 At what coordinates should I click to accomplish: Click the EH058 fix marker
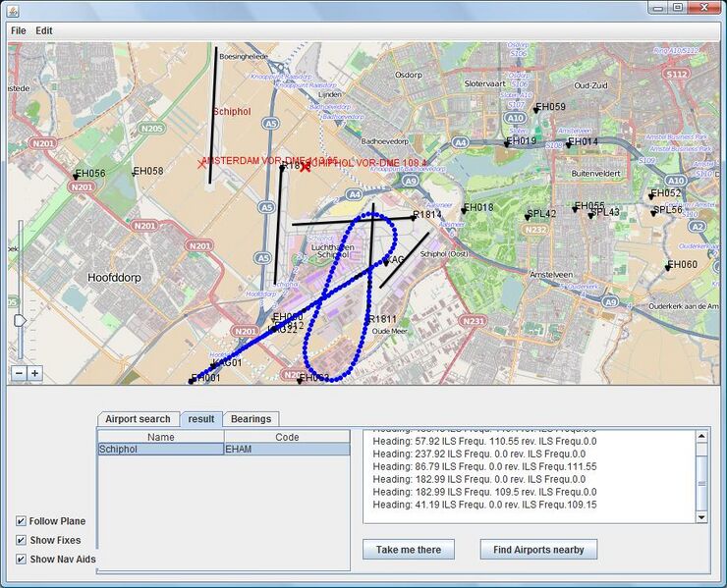[134, 174]
